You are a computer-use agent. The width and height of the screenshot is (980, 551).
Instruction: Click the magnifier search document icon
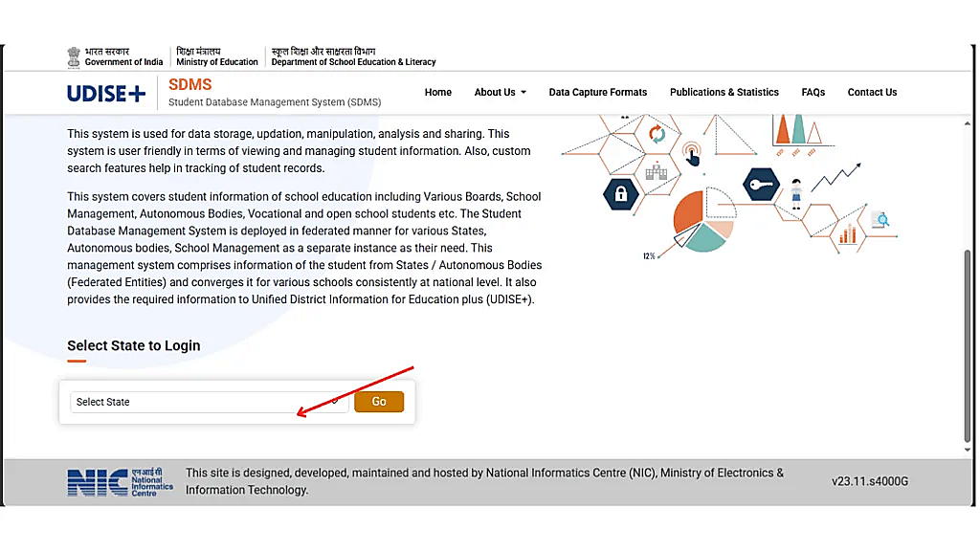(x=880, y=220)
